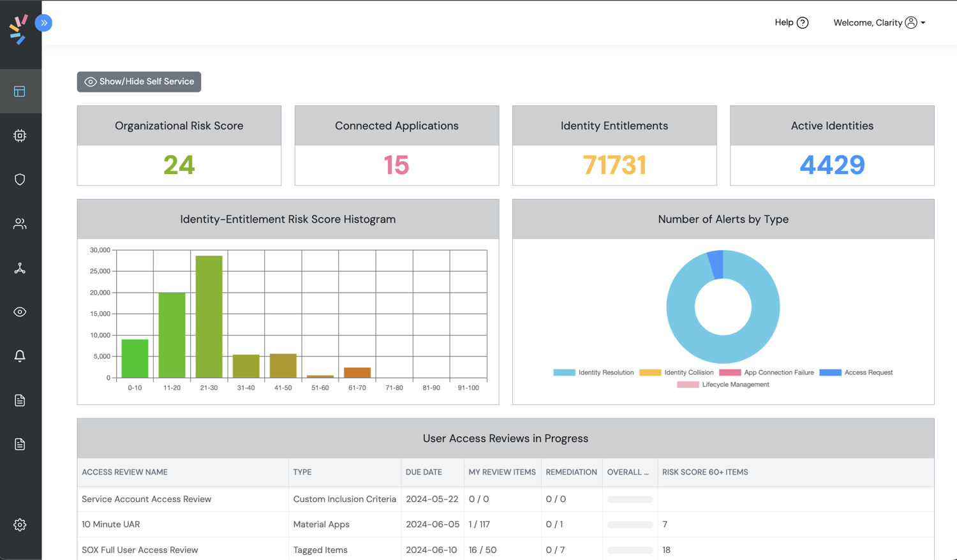Screen dimensions: 957x560
Task: Open the dashboard icon in sidebar
Action: click(x=20, y=91)
